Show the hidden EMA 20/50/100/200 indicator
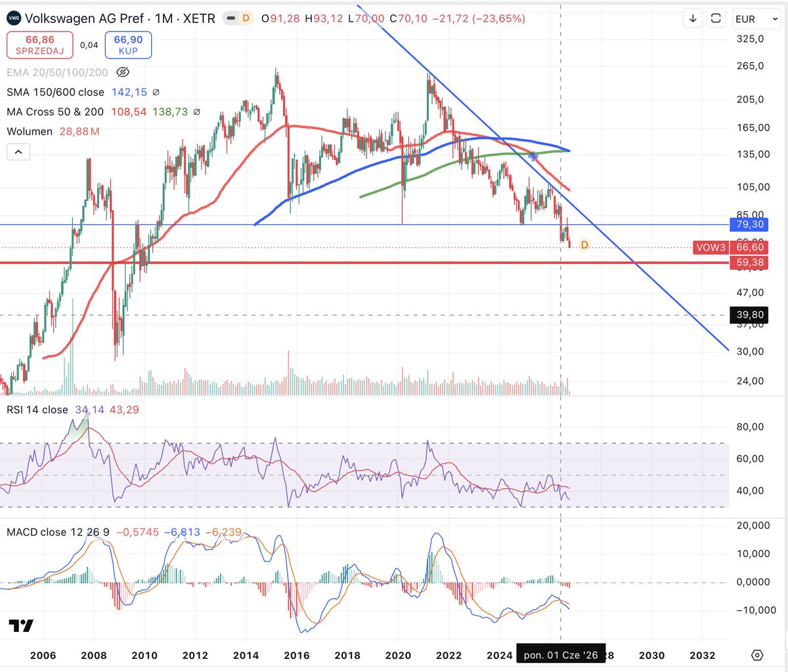Screen dimensions: 788x672 [122, 72]
